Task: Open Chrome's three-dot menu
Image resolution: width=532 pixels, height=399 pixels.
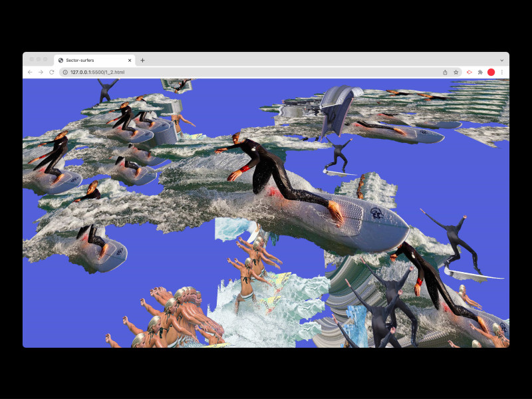Action: point(501,72)
